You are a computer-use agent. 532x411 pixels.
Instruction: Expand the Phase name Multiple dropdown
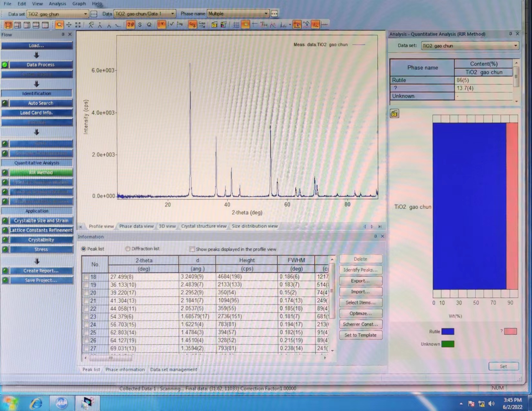pyautogui.click(x=266, y=14)
